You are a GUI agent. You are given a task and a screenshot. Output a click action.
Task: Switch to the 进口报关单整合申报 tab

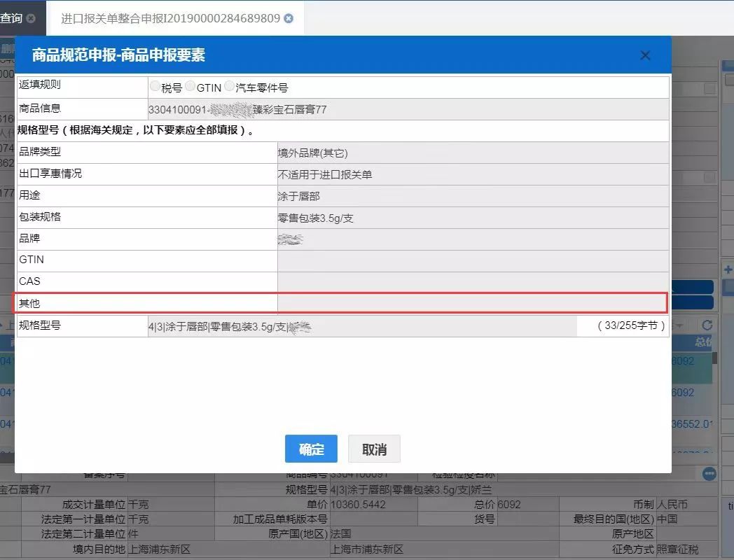(168, 20)
